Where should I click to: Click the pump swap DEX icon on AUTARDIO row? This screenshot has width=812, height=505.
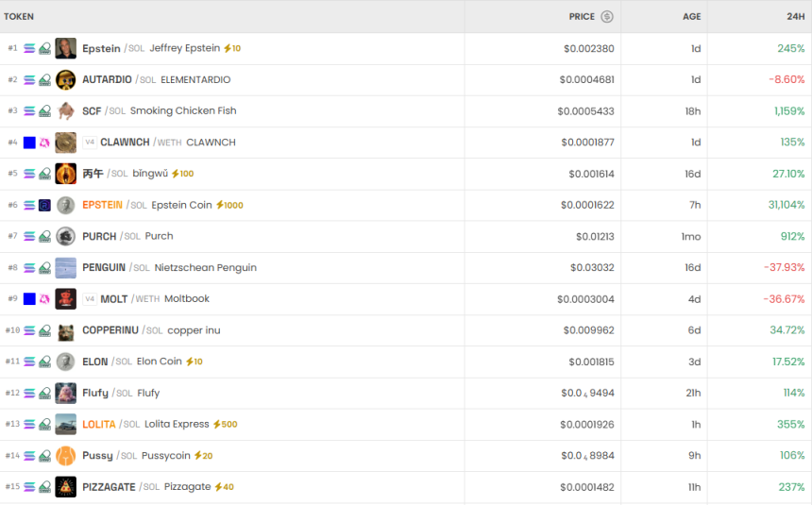[x=44, y=80]
